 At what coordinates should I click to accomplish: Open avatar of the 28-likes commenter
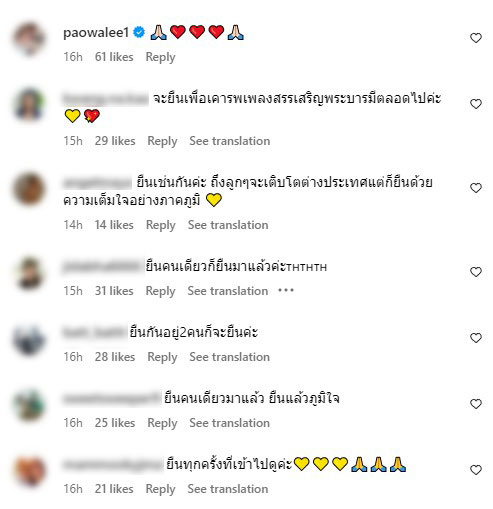(x=29, y=340)
